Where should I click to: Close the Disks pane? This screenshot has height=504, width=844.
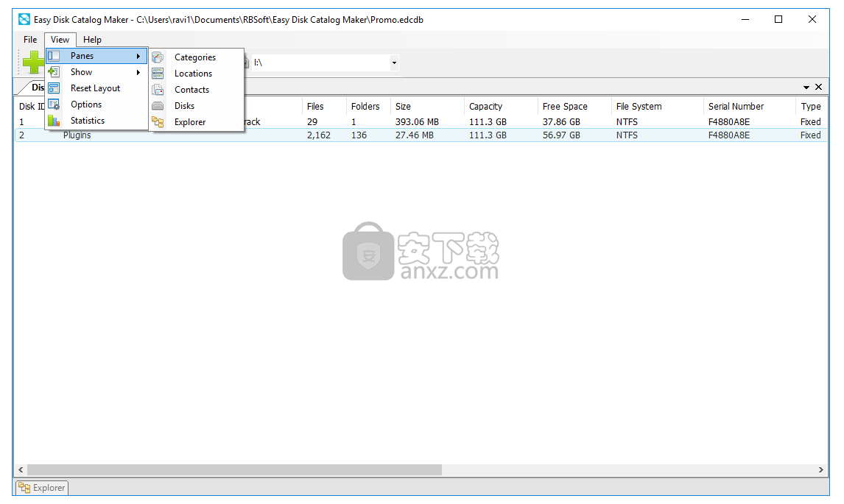tap(819, 87)
